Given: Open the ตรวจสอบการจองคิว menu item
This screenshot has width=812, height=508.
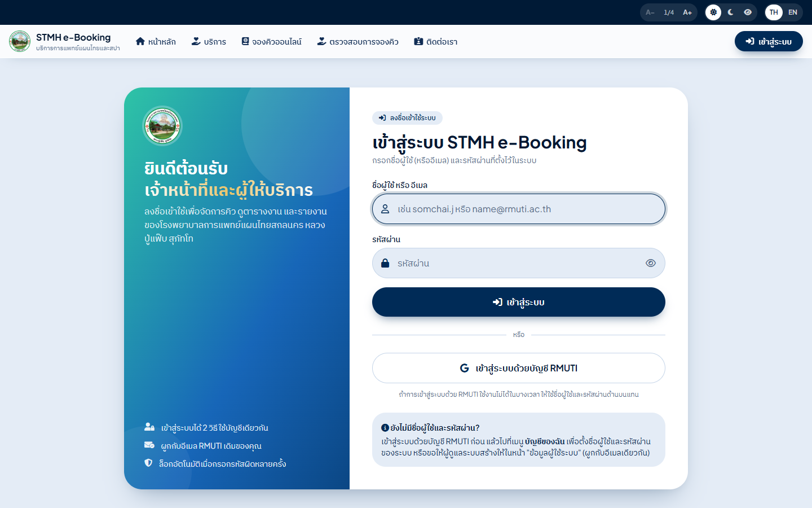Looking at the screenshot, I should pyautogui.click(x=358, y=42).
